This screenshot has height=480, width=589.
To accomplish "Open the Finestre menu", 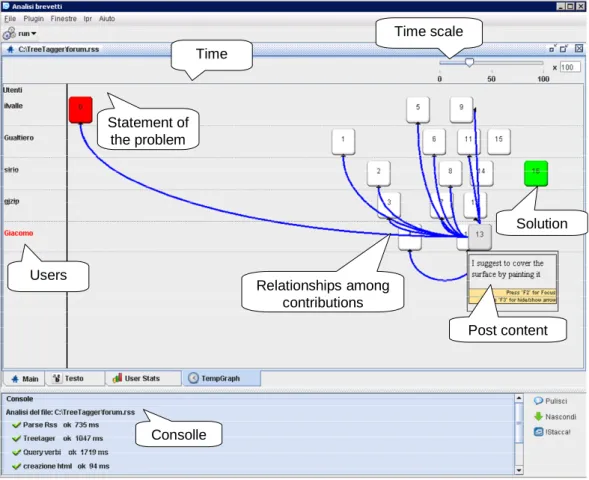I will click(63, 19).
